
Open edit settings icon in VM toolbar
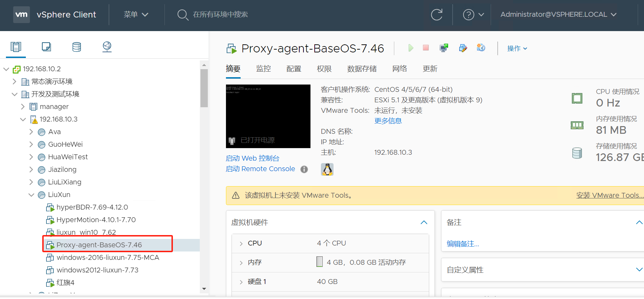tap(463, 48)
